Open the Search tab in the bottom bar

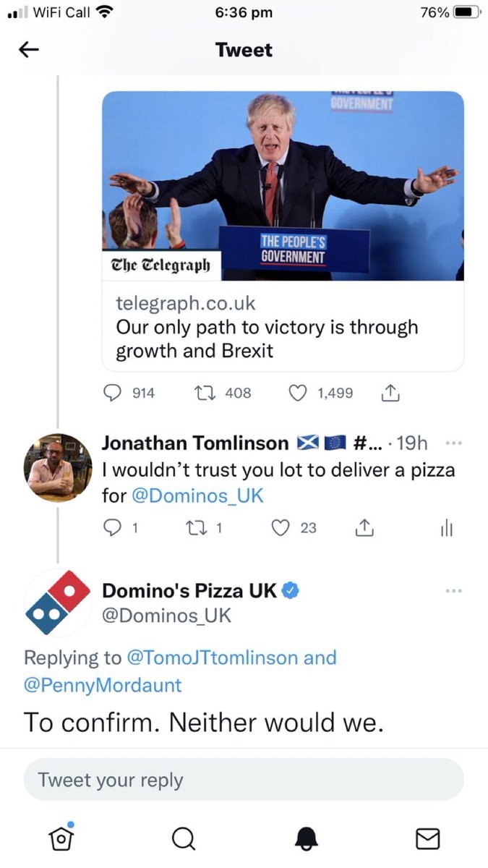point(184,838)
